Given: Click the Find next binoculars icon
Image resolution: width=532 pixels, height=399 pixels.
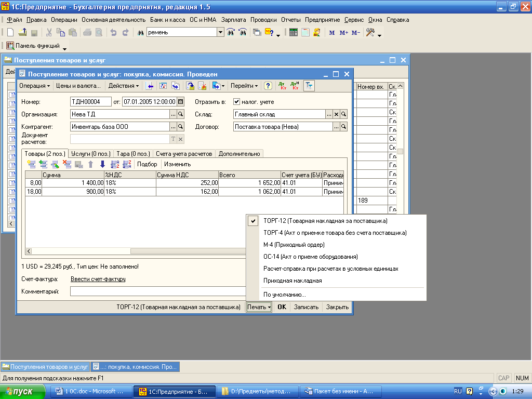Looking at the screenshot, I should (x=231, y=32).
